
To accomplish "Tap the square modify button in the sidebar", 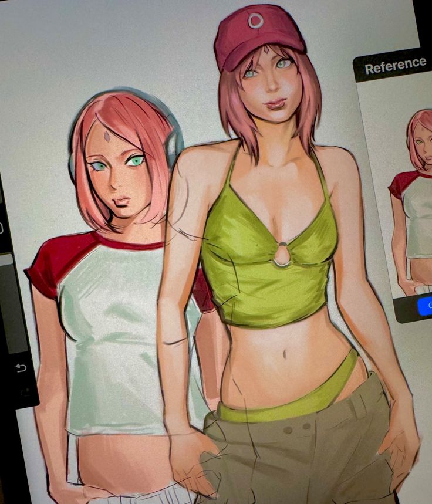I will tap(1, 228).
